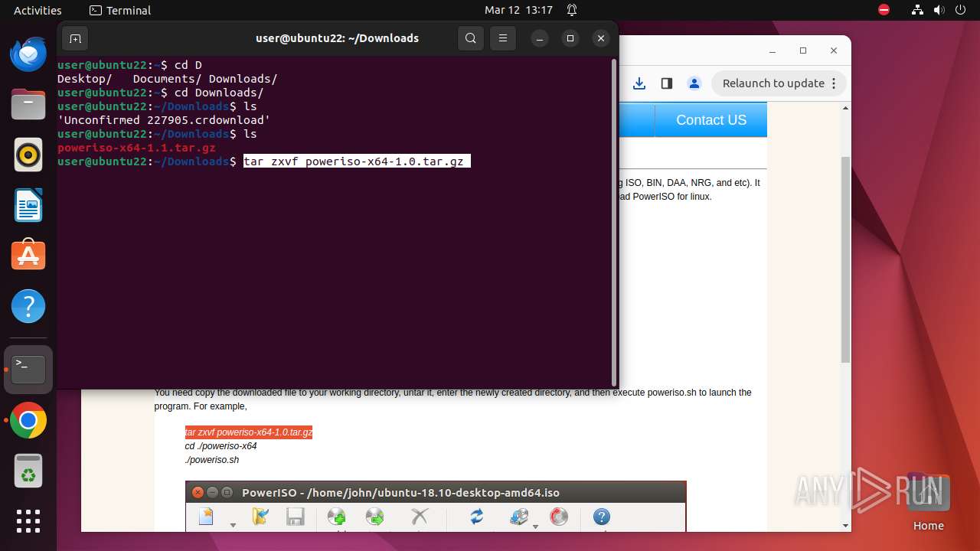Open the power icon in system menu
The height and width of the screenshot is (551, 980).
pos(960,10)
